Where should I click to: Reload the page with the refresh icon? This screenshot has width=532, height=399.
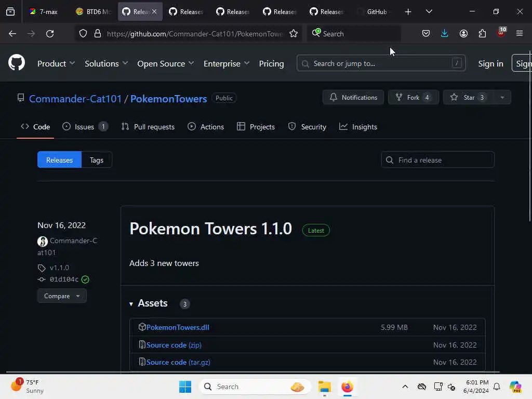pyautogui.click(x=50, y=34)
